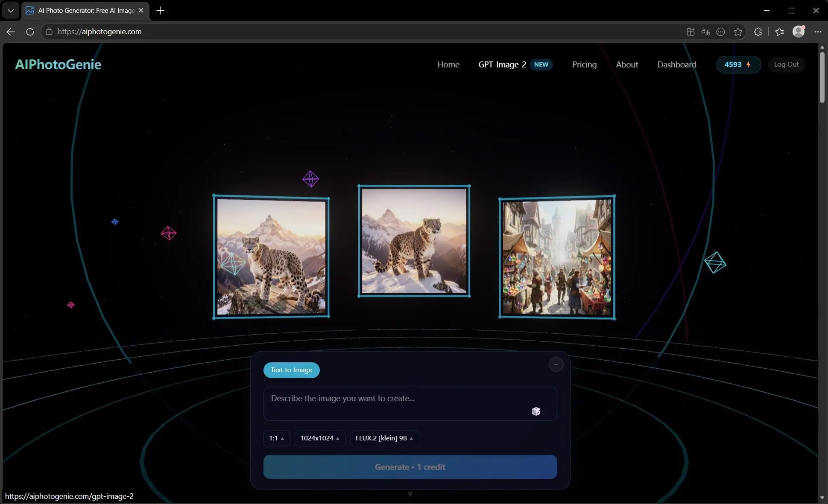Click the image description prompt field
This screenshot has width=828, height=504.
click(x=410, y=404)
